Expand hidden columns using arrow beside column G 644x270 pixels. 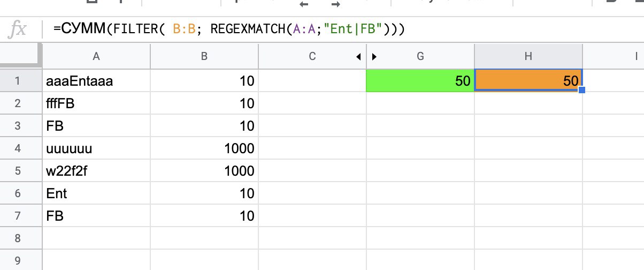(x=374, y=57)
